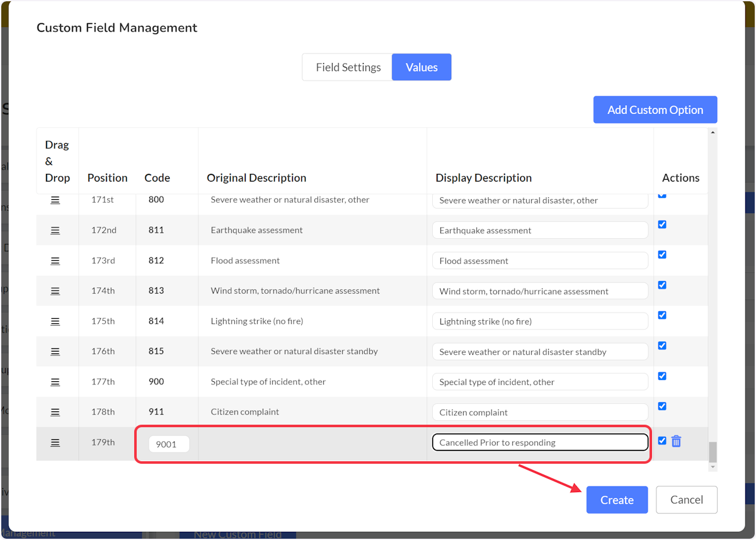Click code cell 812

click(x=156, y=260)
